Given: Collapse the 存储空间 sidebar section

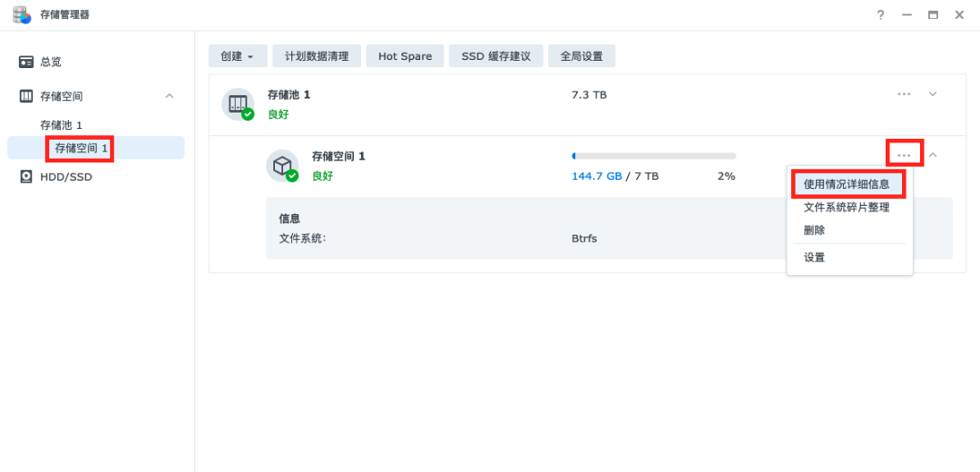Looking at the screenshot, I should 170,96.
